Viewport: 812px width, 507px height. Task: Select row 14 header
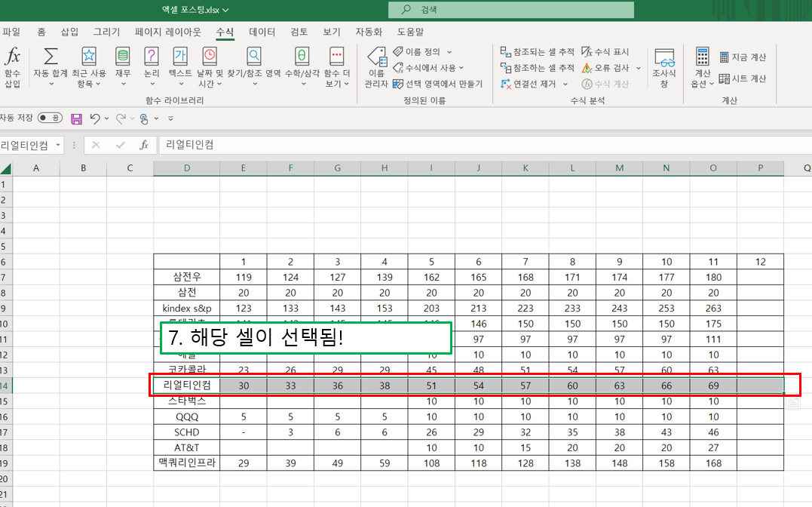point(5,386)
